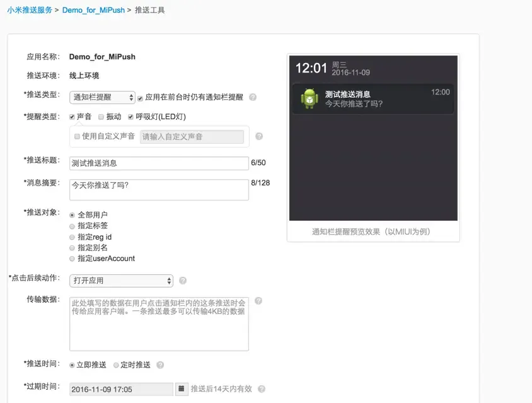
Task: Click the 通知栏提醒预览效果 caption text
Action: pos(371,231)
